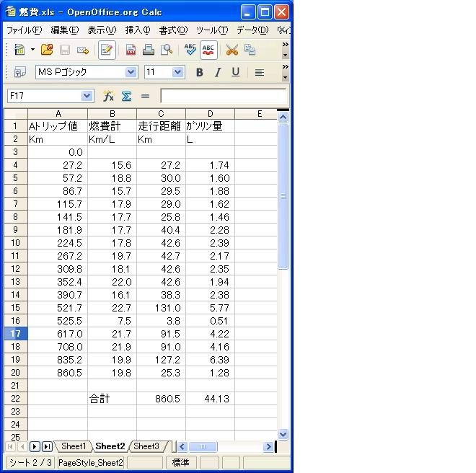Click the Spellcheck ABC checkmark icon
This screenshot has width=476, height=473.
tap(190, 50)
